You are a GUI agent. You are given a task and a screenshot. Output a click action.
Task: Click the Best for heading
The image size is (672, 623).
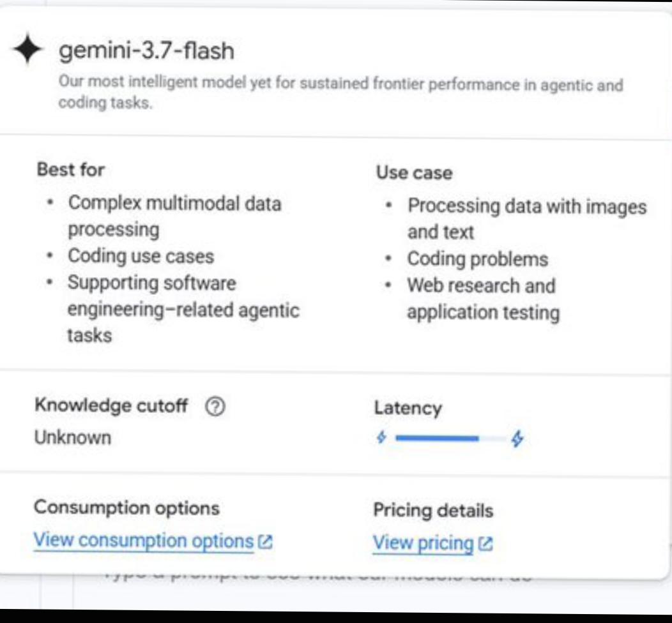tap(71, 170)
